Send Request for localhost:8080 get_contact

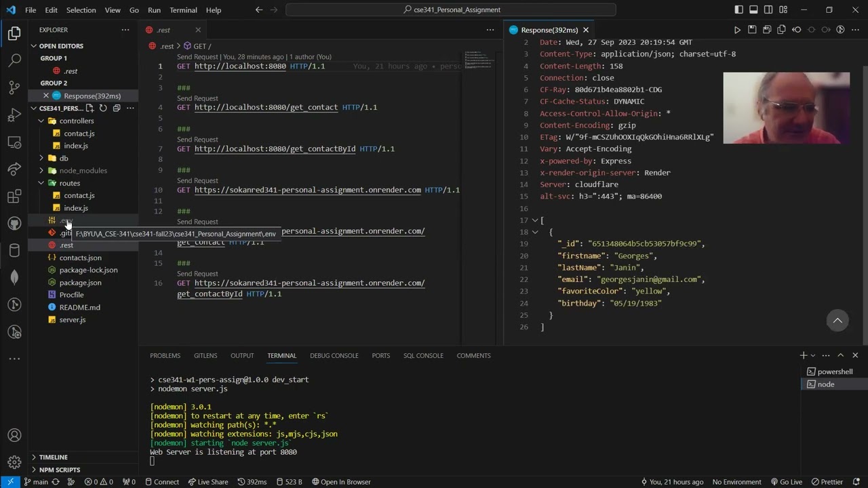pos(197,98)
